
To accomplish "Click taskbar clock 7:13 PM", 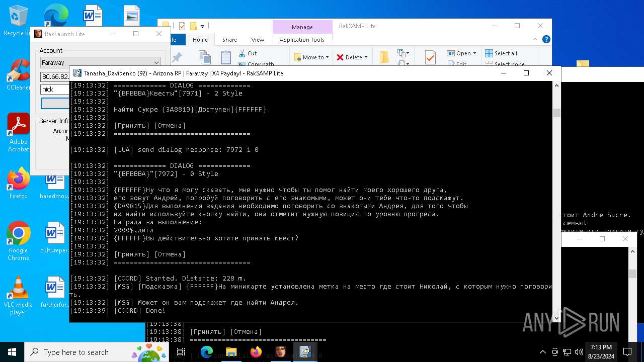I will pos(601,352).
